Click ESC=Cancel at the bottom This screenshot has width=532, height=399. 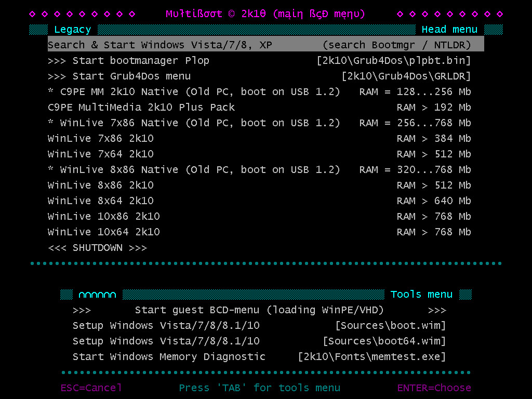[91, 388]
